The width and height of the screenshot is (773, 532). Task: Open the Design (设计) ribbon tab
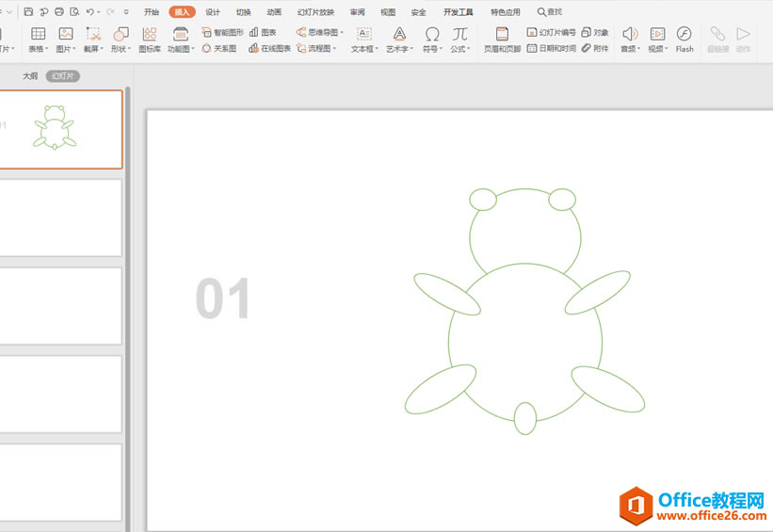click(x=213, y=12)
